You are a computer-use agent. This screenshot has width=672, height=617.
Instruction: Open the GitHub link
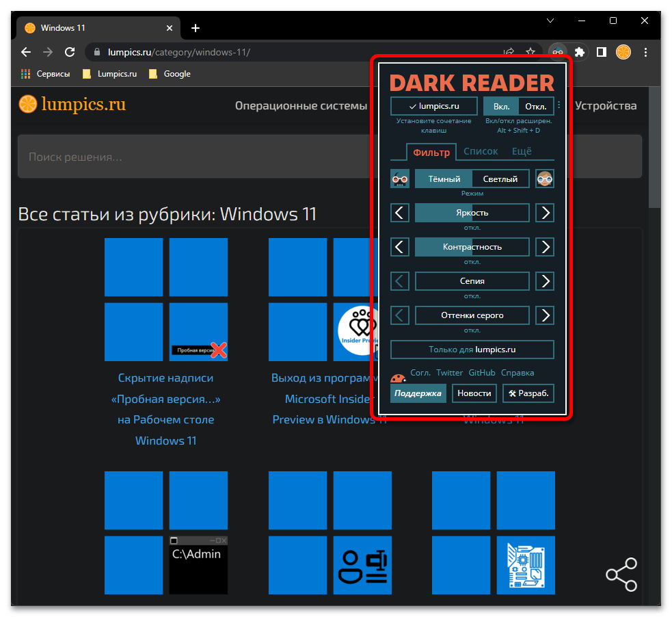point(482,373)
